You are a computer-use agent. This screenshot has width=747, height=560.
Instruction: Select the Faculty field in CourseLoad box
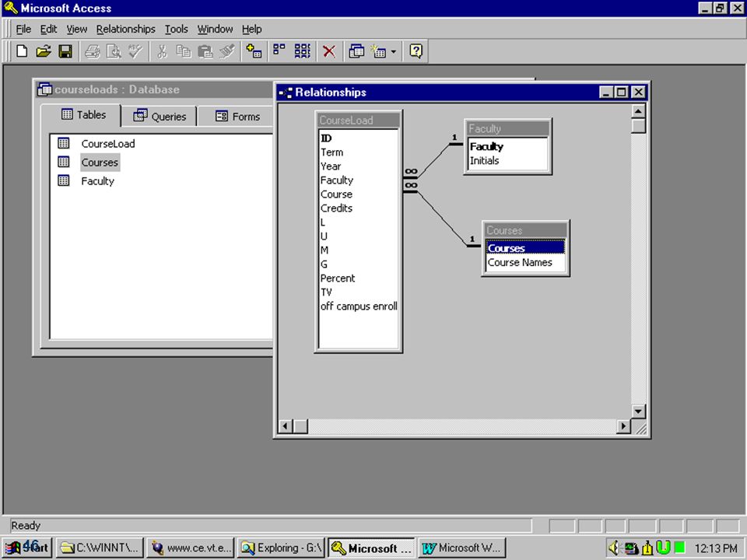[x=359, y=180]
